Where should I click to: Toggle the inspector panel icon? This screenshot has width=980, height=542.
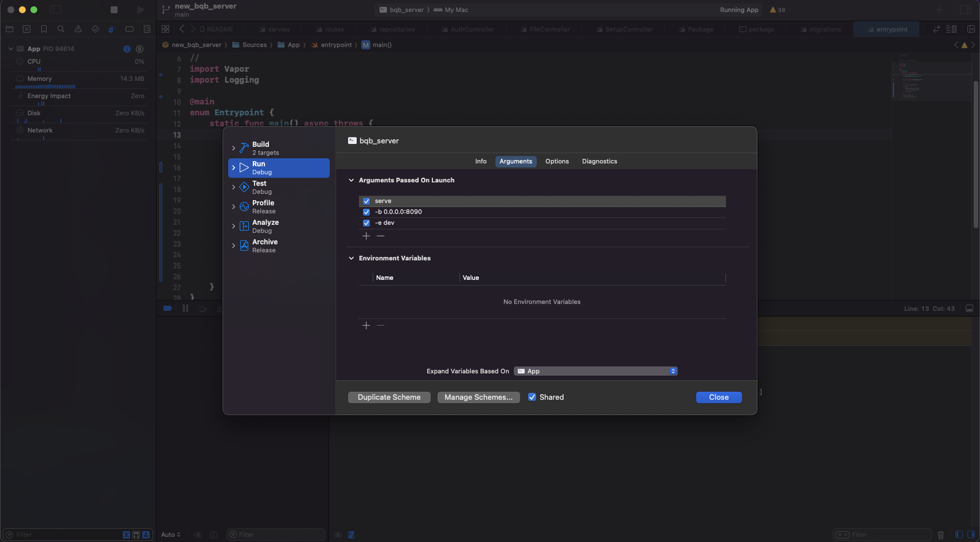tap(966, 10)
